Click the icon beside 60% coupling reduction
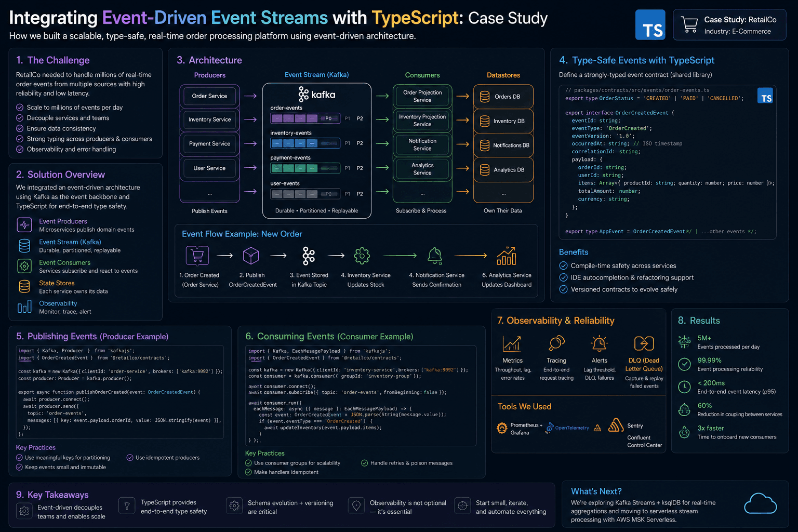The width and height of the screenshot is (798, 532). point(685,409)
